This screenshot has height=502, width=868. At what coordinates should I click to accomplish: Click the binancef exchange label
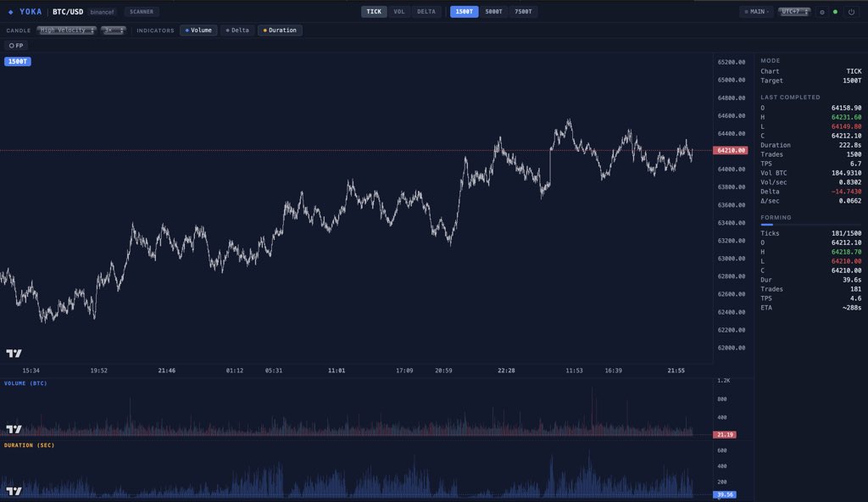[102, 12]
